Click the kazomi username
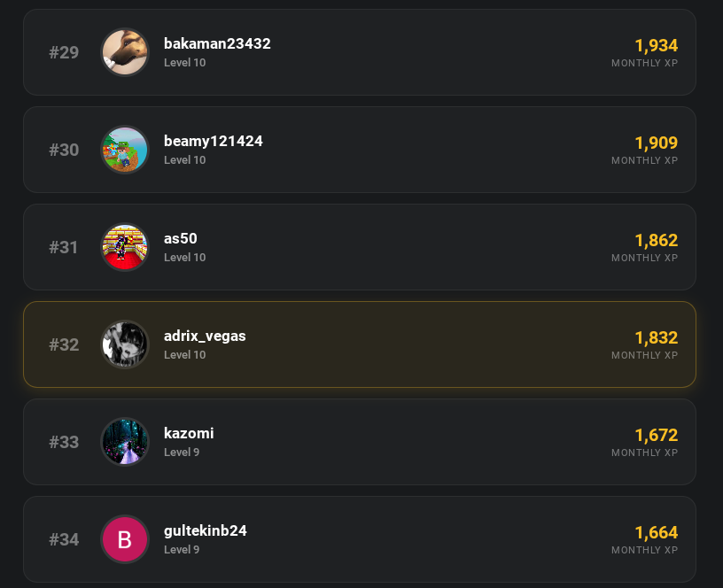The height and width of the screenshot is (588, 723). tap(189, 433)
